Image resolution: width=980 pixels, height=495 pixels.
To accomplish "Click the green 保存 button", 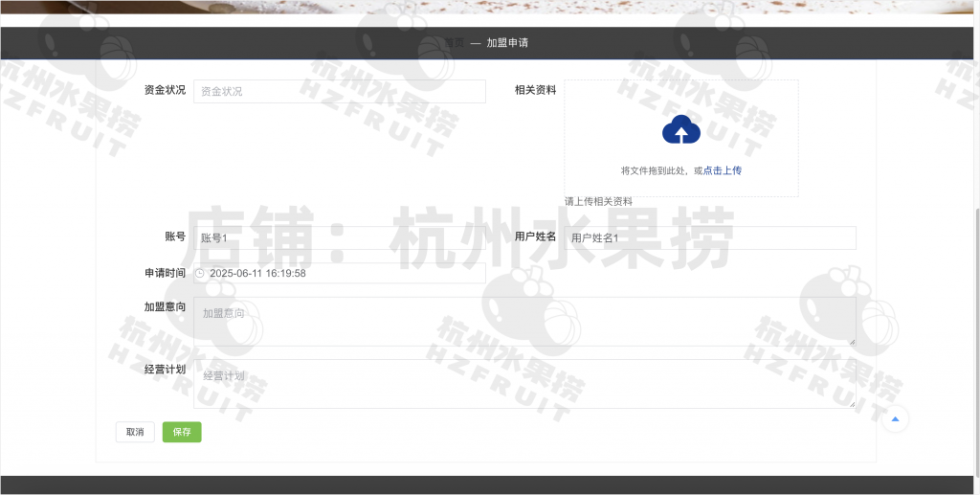I will click(x=182, y=432).
